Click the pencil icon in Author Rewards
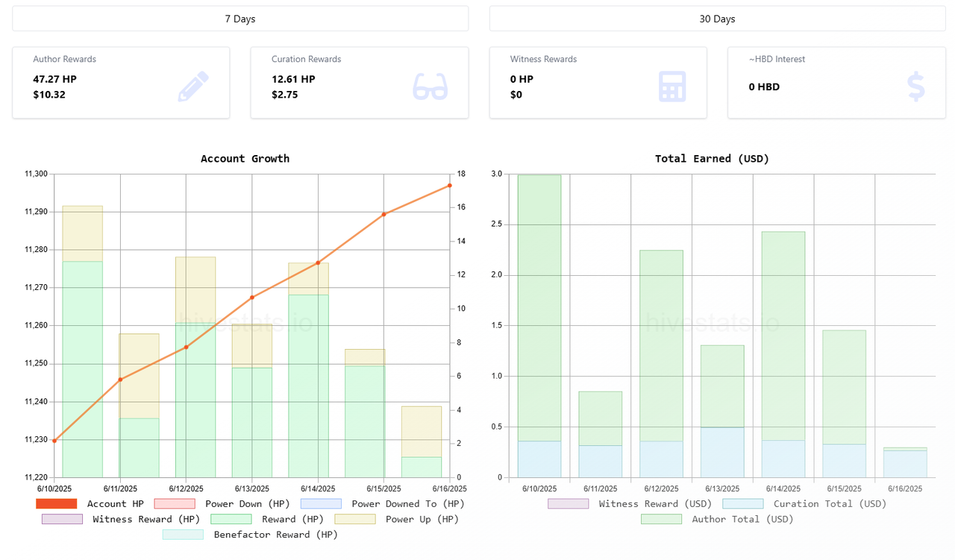 click(x=194, y=86)
